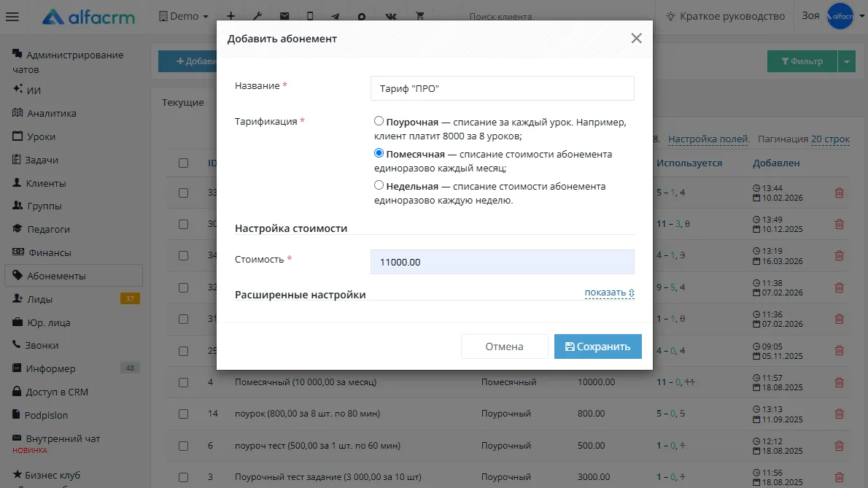Check the row поурок (800,00 за 8 шт.)

[x=183, y=414]
